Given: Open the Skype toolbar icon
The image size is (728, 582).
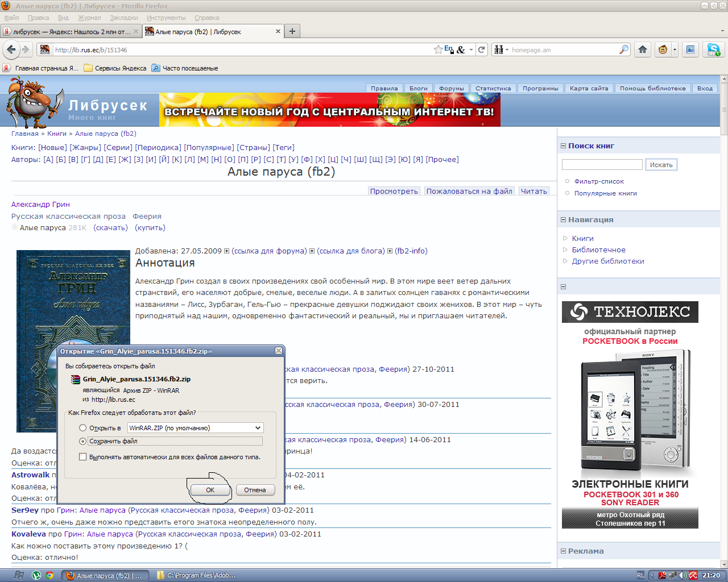Looking at the screenshot, I should click(713, 49).
